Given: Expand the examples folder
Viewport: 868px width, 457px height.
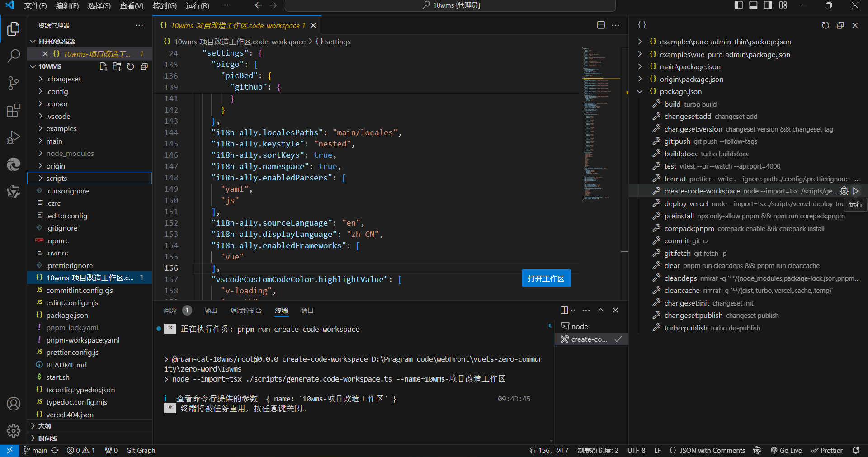Looking at the screenshot, I should (x=90, y=128).
